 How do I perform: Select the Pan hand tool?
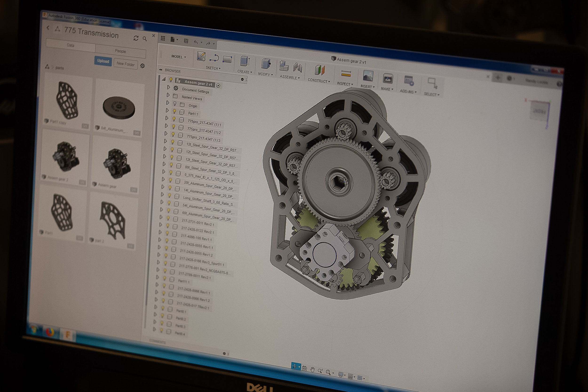[x=312, y=369]
